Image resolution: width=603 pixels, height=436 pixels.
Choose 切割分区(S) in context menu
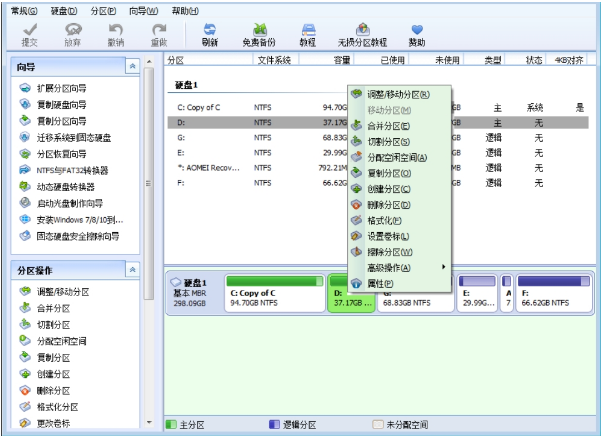(x=399, y=141)
